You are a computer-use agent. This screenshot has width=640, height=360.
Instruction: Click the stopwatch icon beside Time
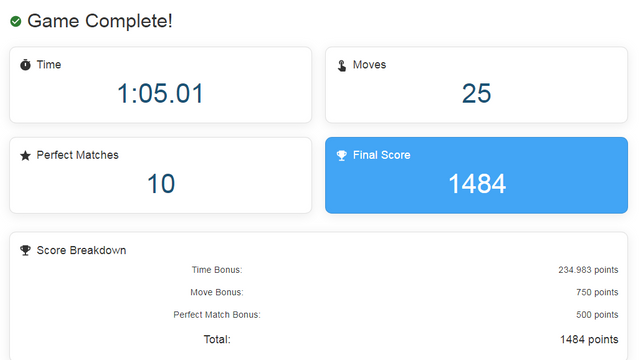[25, 65]
